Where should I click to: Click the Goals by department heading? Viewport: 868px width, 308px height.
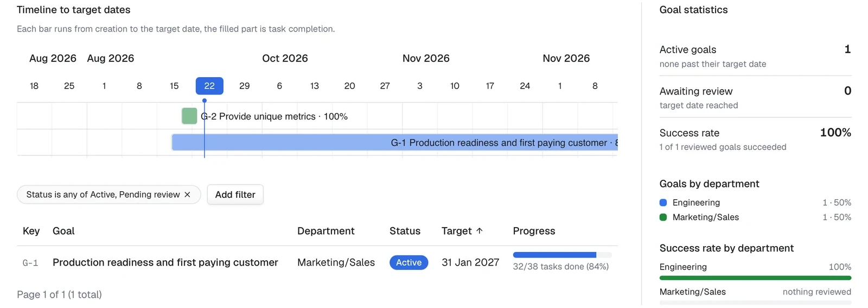pos(709,184)
